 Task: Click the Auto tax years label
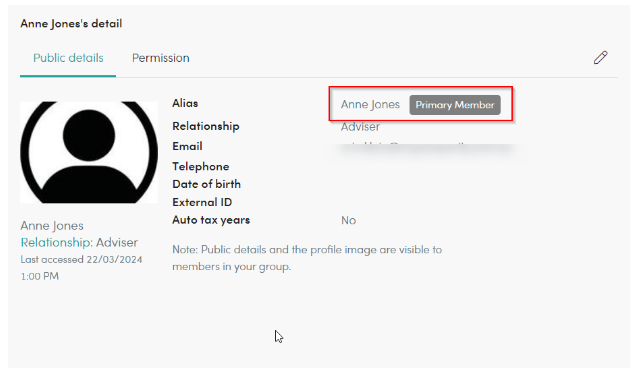pyautogui.click(x=211, y=220)
